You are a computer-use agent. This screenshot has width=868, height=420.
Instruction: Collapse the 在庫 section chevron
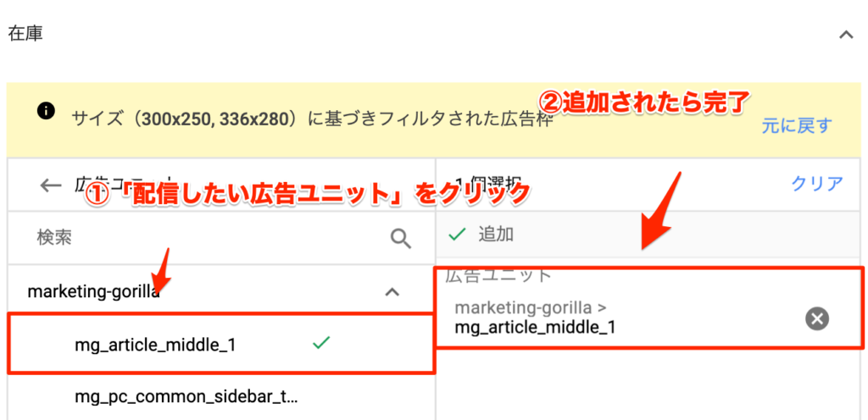pos(846,35)
